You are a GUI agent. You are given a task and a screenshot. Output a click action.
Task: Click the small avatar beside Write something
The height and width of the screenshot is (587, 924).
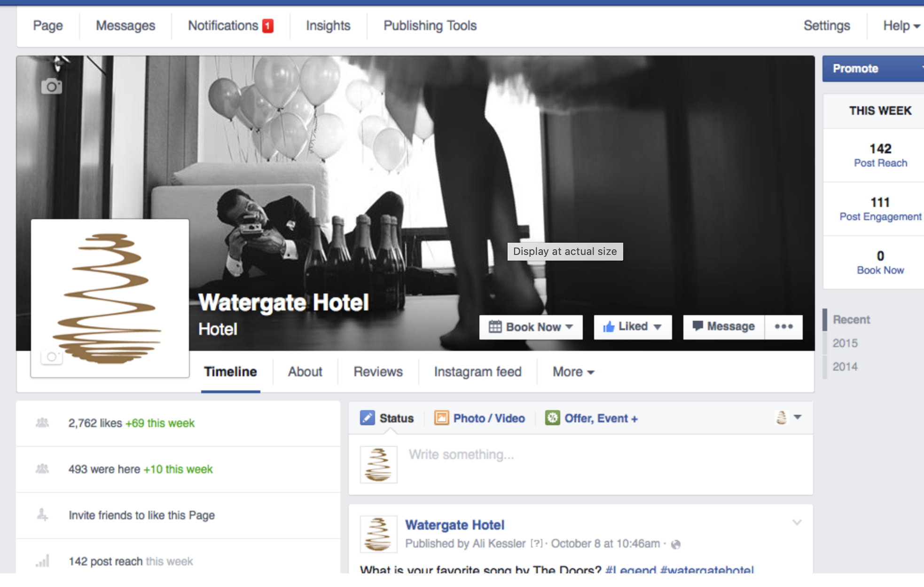pos(378,465)
